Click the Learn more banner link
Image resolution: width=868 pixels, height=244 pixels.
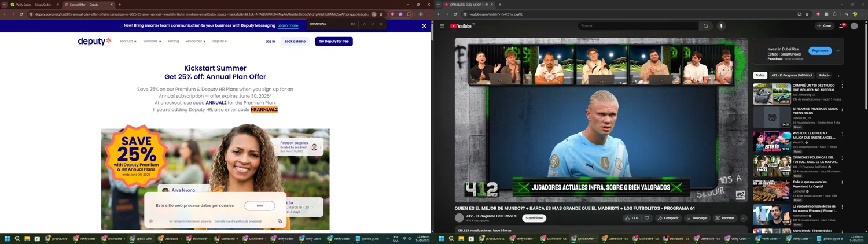point(288,25)
